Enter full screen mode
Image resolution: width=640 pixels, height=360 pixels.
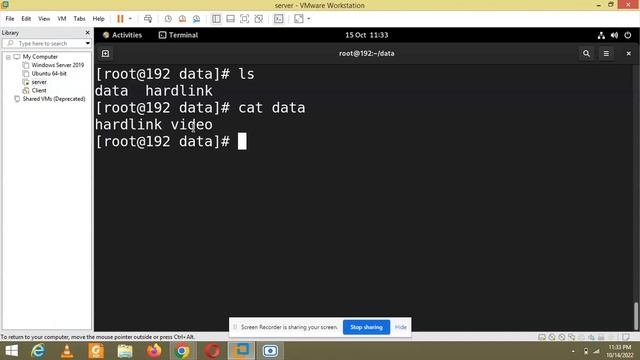(x=244, y=19)
